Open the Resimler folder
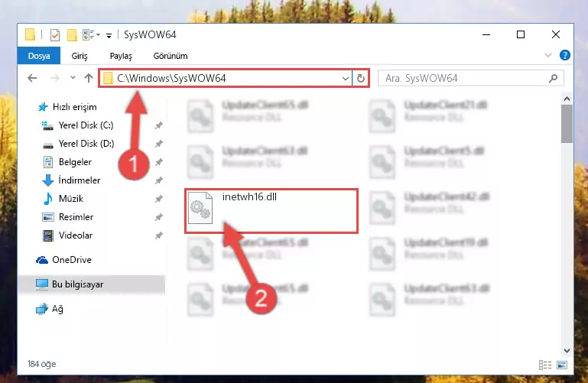The image size is (588, 383). coord(68,217)
